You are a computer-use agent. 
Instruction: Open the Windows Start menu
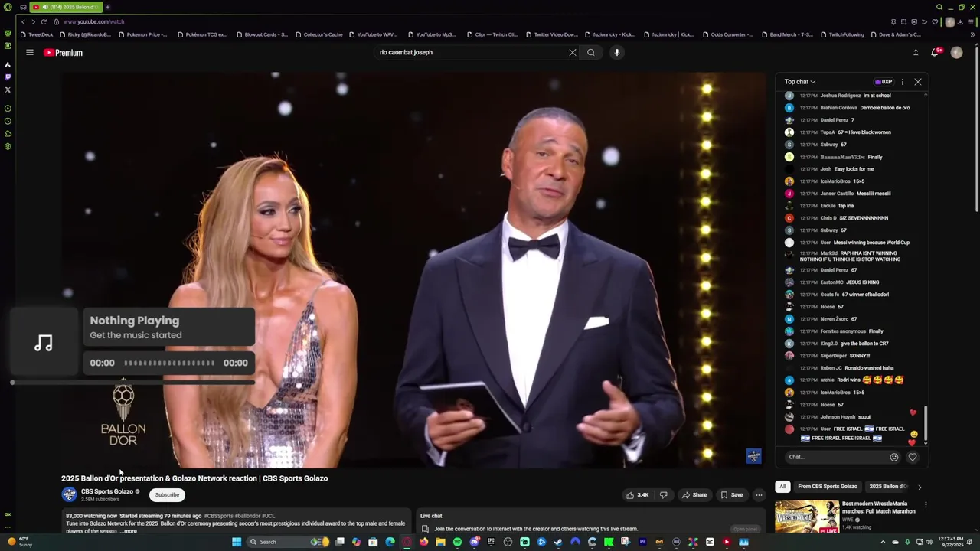237,542
